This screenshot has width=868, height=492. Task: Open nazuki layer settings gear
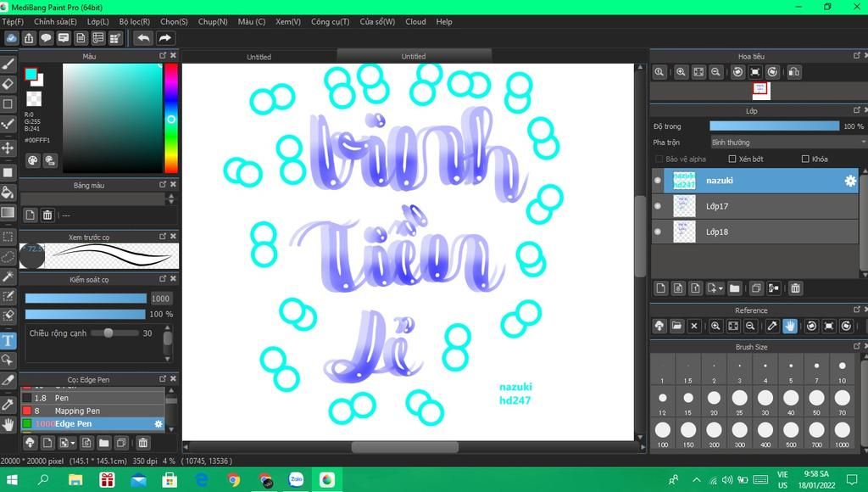click(x=849, y=181)
